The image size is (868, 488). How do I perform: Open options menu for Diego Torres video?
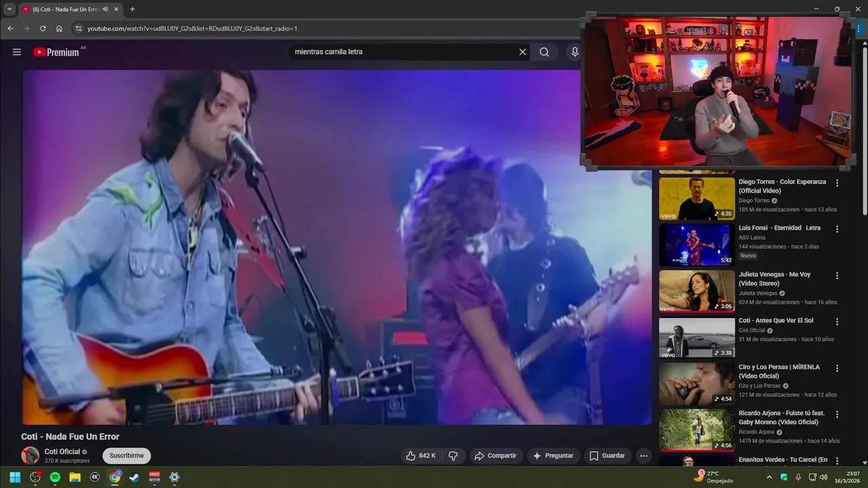(837, 183)
